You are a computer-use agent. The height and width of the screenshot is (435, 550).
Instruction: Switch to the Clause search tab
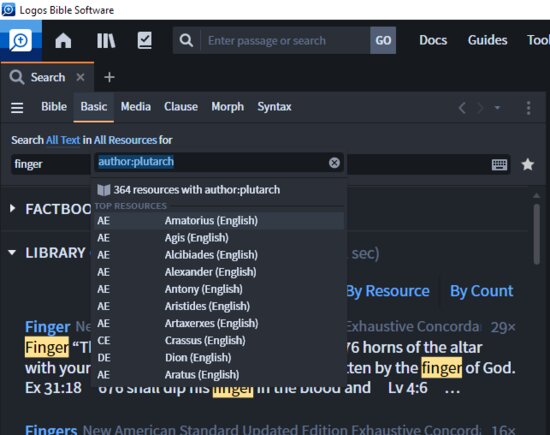(x=181, y=107)
